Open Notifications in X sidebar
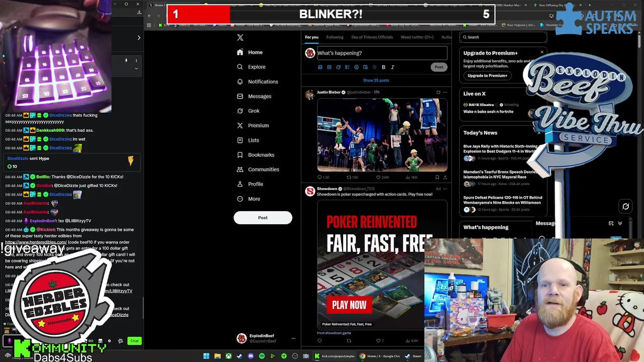The height and width of the screenshot is (362, 644). point(257,81)
